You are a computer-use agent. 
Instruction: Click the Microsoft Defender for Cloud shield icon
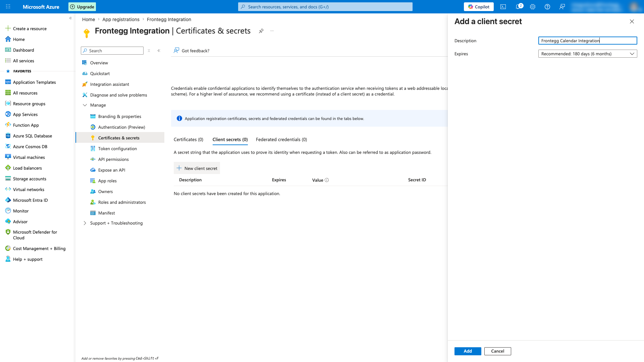[8, 232]
